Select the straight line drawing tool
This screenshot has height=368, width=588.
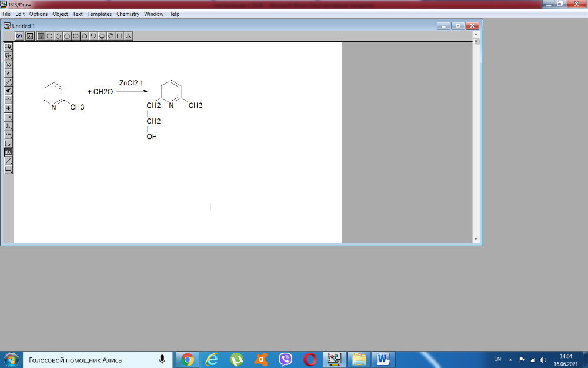8,161
